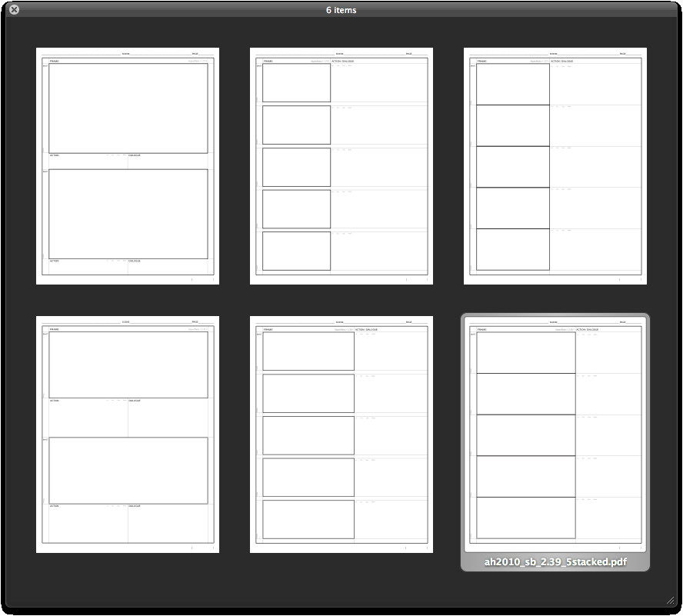The image size is (683, 616).
Task: Close the Quick Look index sheet window
Action: 14,10
